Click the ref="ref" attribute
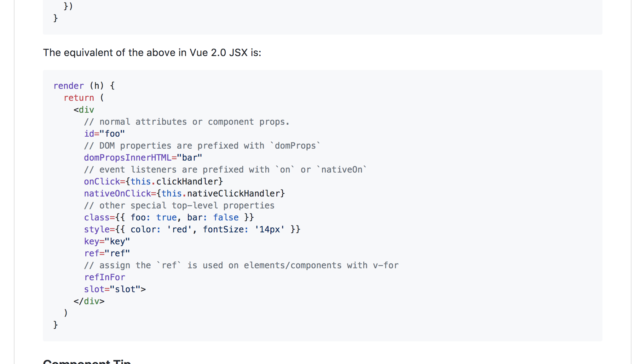This screenshot has height=364, width=634. tap(107, 253)
